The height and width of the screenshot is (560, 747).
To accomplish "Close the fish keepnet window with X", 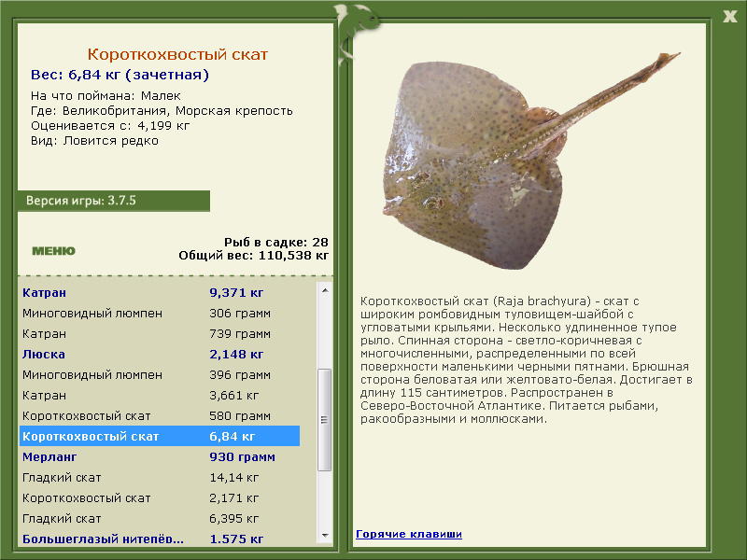I will (x=729, y=17).
